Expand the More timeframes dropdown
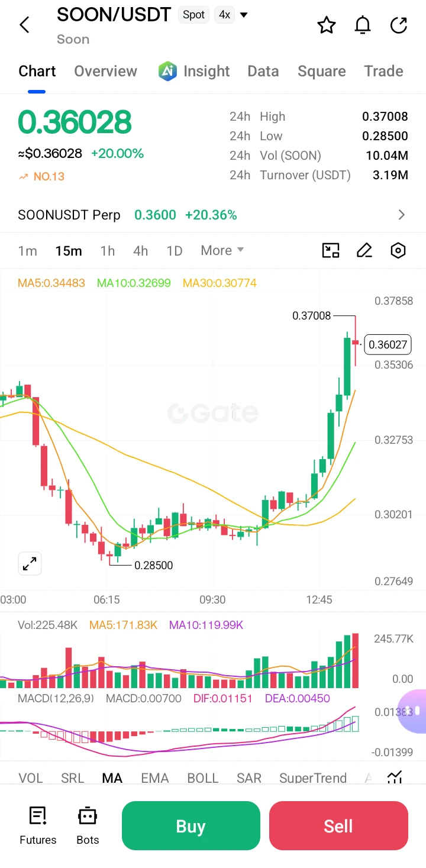Screen dimensions: 426x868 coord(222,250)
